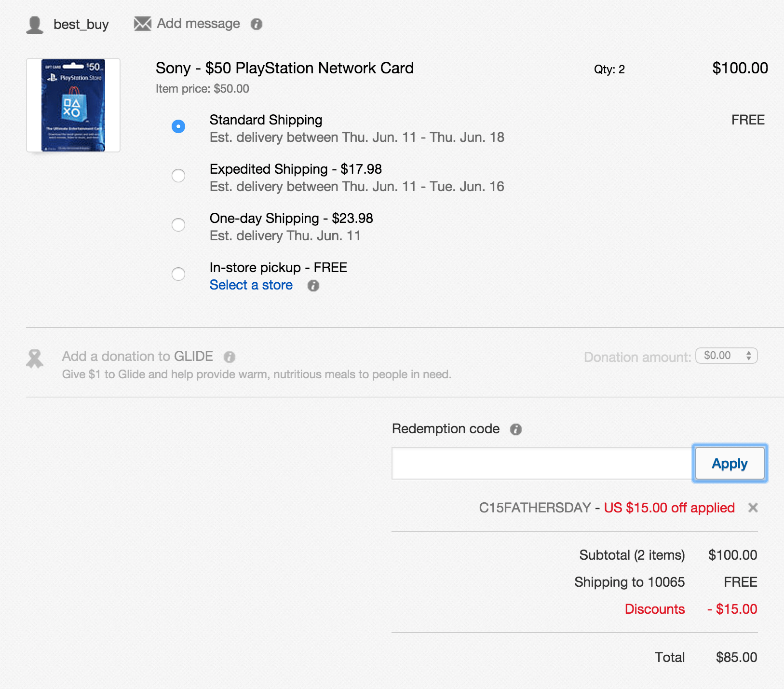784x689 pixels.
Task: Click into the Redemption code field
Action: (x=541, y=463)
